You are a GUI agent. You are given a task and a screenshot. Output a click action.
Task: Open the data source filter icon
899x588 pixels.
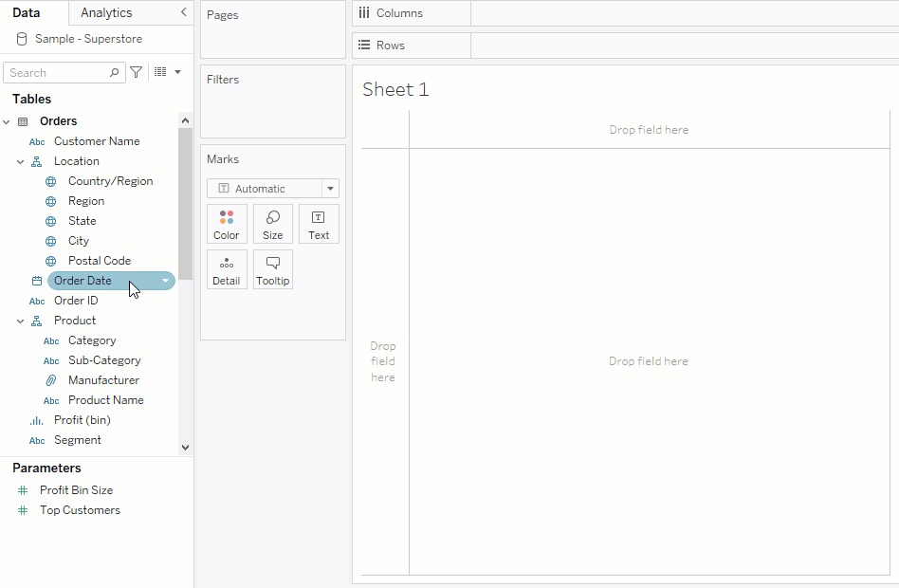[x=136, y=72]
